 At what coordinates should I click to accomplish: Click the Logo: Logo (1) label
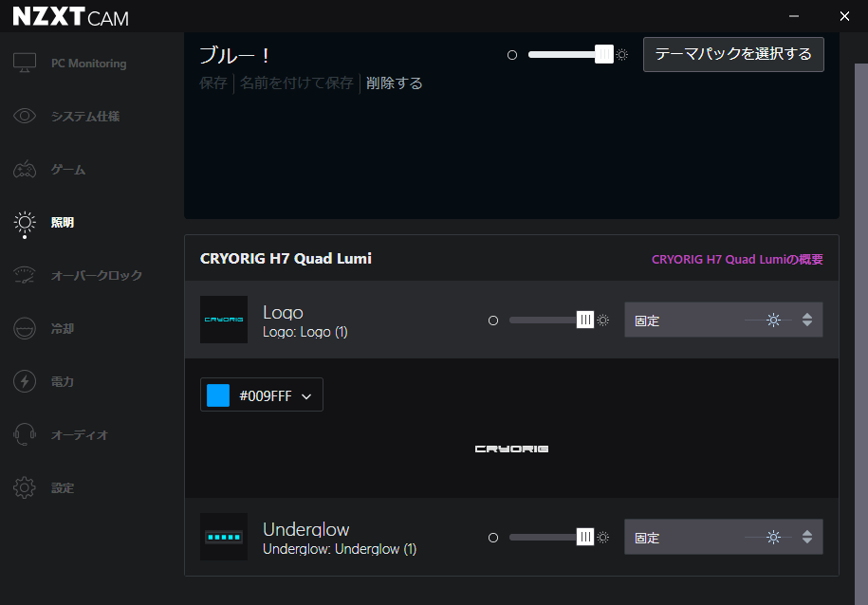(x=305, y=332)
